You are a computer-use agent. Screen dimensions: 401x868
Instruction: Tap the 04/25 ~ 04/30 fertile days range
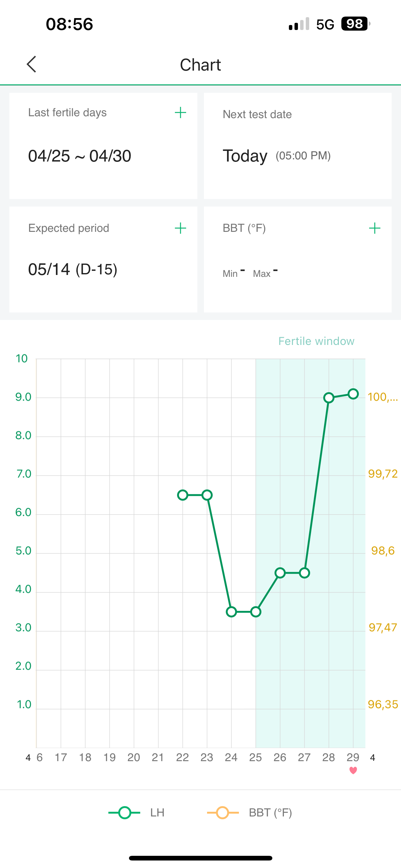tap(80, 156)
